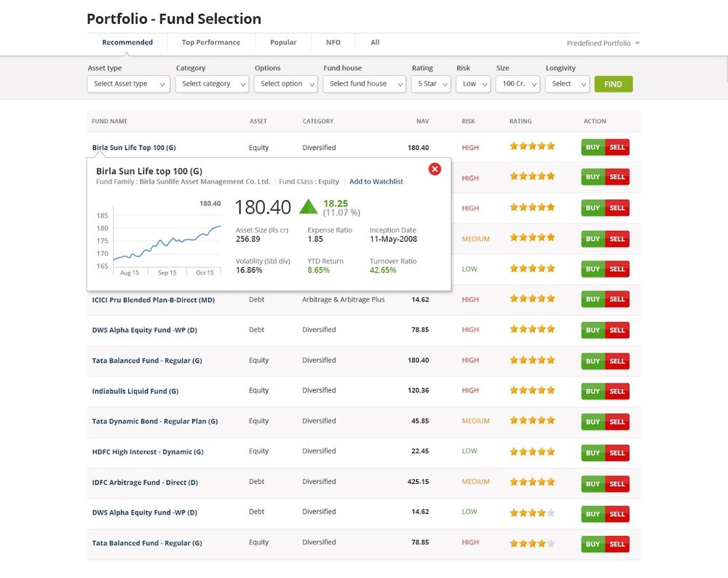Open HDFC High Interest - Dynamic (G) fund
Image resolution: width=728 pixels, height=578 pixels.
[148, 452]
